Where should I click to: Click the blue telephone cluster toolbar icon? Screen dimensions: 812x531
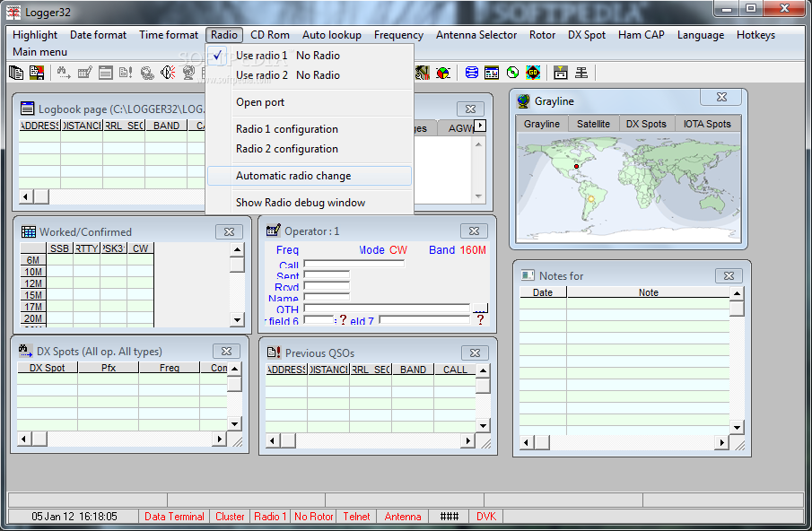point(471,73)
